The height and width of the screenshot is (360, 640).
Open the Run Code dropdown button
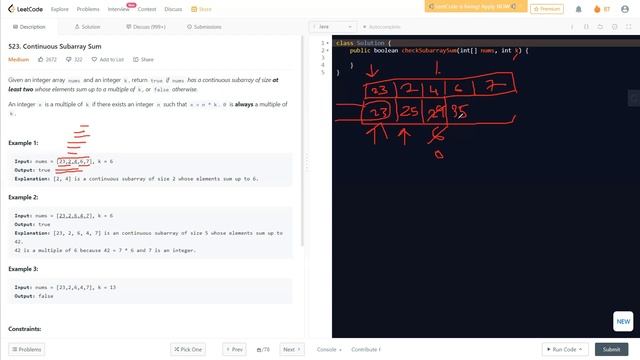[x=564, y=349]
